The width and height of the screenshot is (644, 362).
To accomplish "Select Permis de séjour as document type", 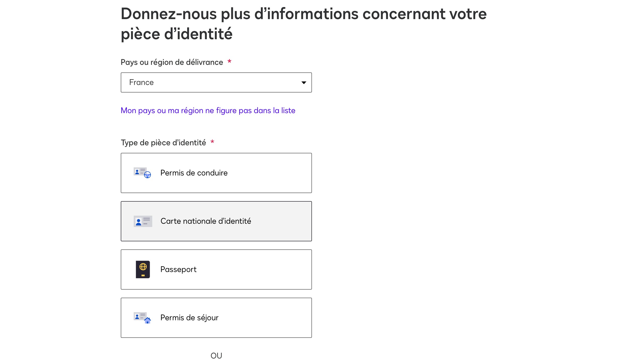I will (189, 318).
